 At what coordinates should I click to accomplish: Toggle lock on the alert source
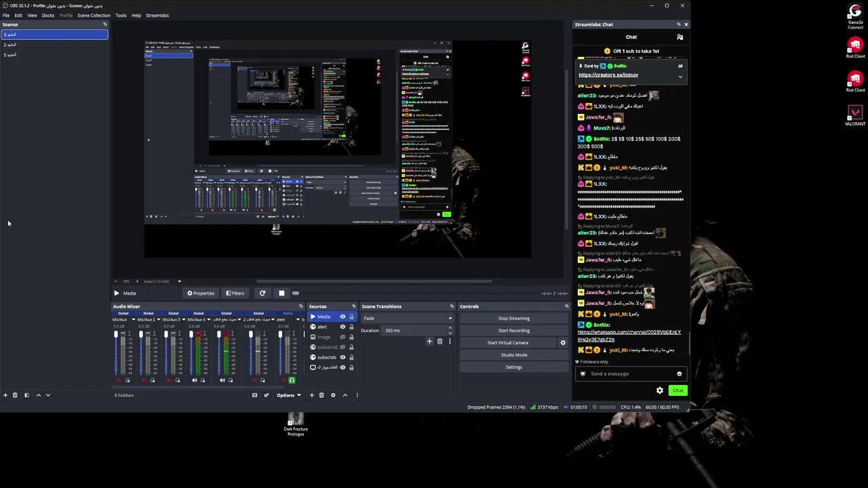point(351,327)
